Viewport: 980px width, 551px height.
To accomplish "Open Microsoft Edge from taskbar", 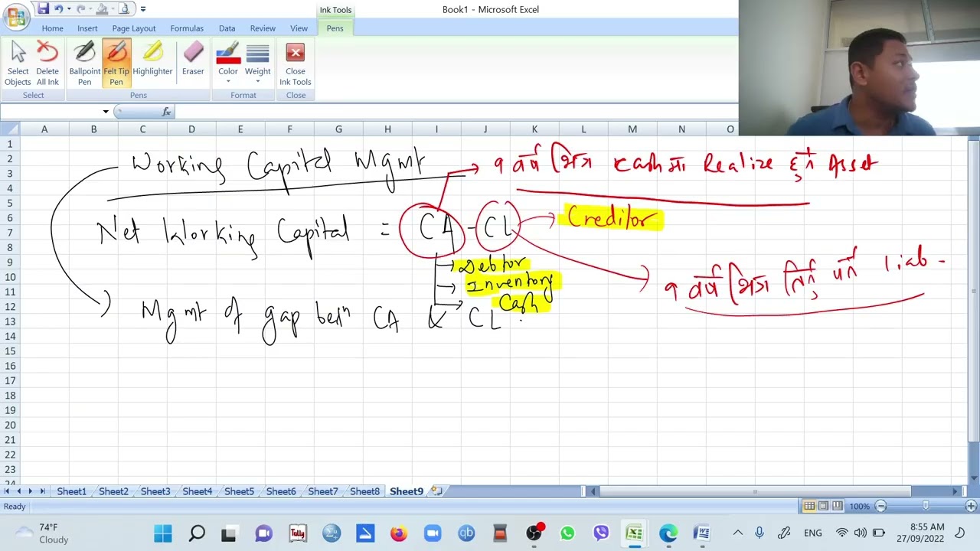I will (x=668, y=533).
